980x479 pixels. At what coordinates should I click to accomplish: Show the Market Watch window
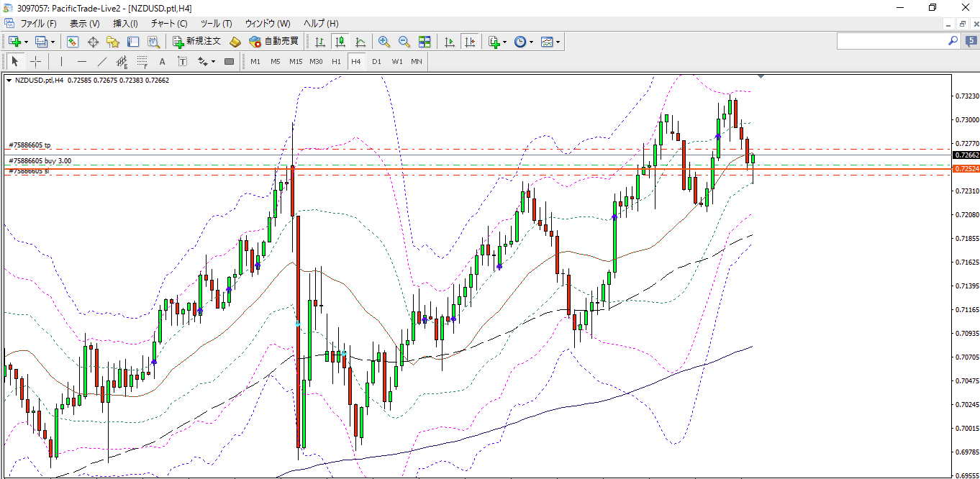click(73, 42)
